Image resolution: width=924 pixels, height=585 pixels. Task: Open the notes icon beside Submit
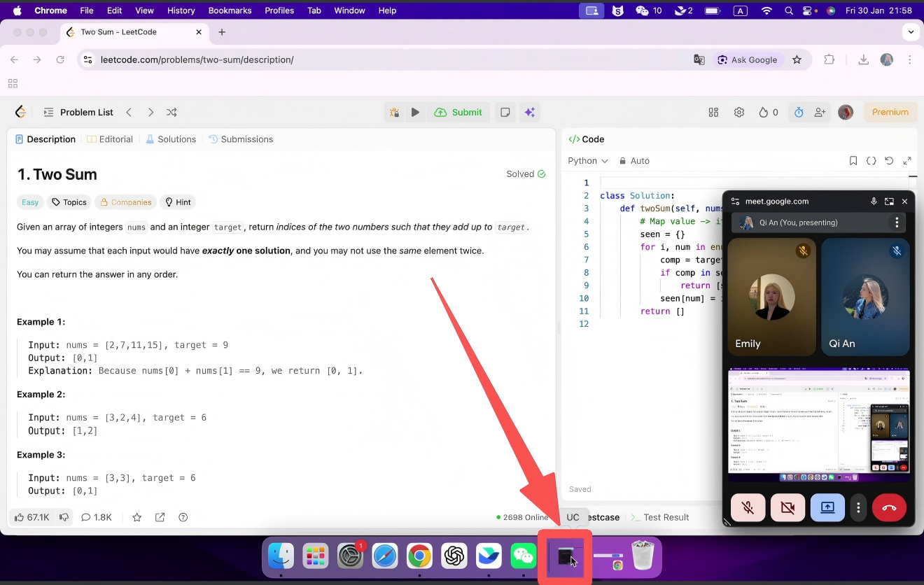[x=504, y=112]
